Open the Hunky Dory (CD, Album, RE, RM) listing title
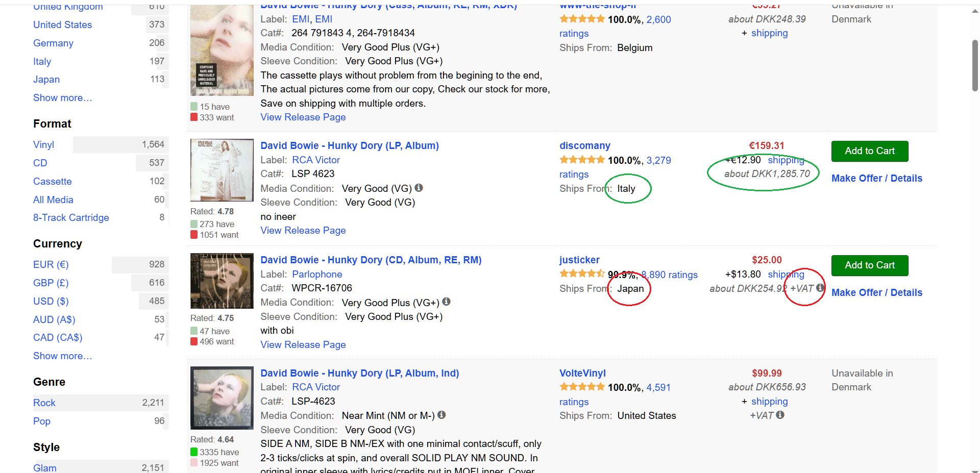The height and width of the screenshot is (473, 980). (x=371, y=260)
